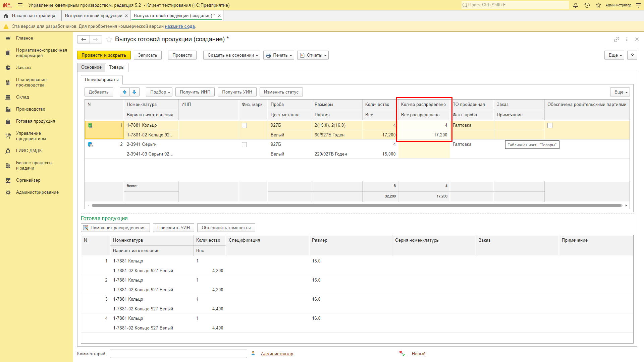Click the Записать button
Screen dimensions: 644x362
[x=148, y=55]
